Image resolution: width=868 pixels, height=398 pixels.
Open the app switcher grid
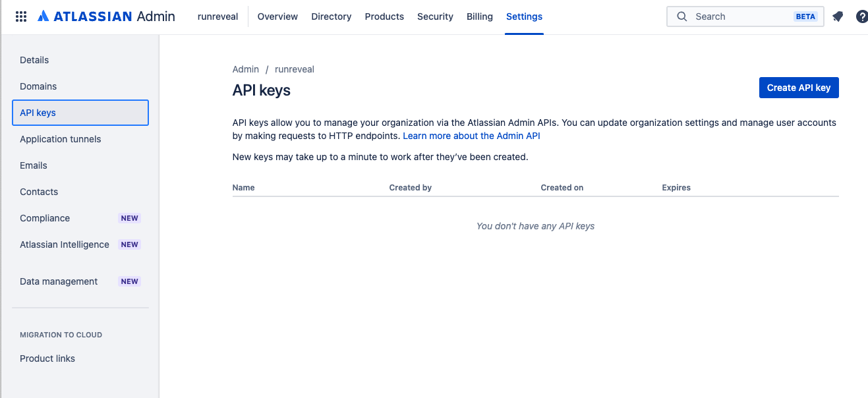[20, 16]
